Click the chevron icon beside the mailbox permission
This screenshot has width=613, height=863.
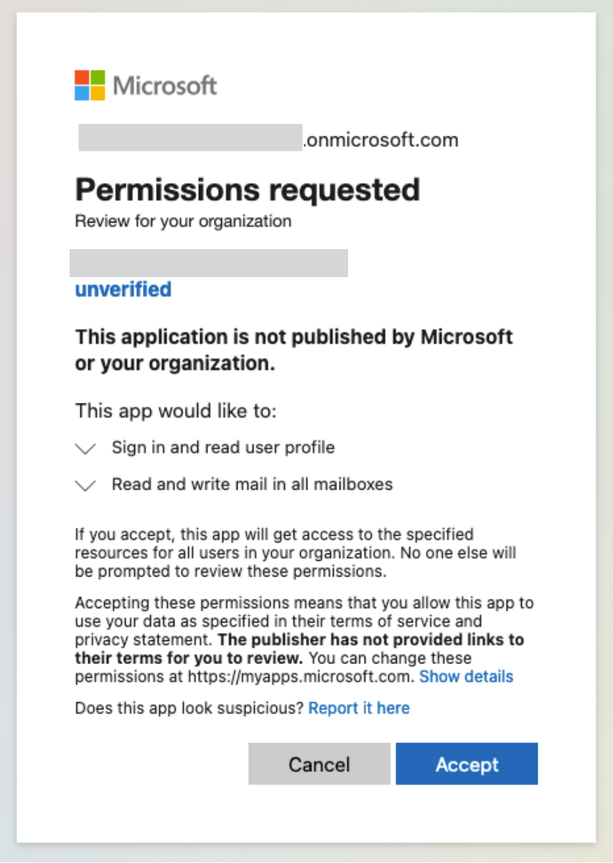[85, 485]
